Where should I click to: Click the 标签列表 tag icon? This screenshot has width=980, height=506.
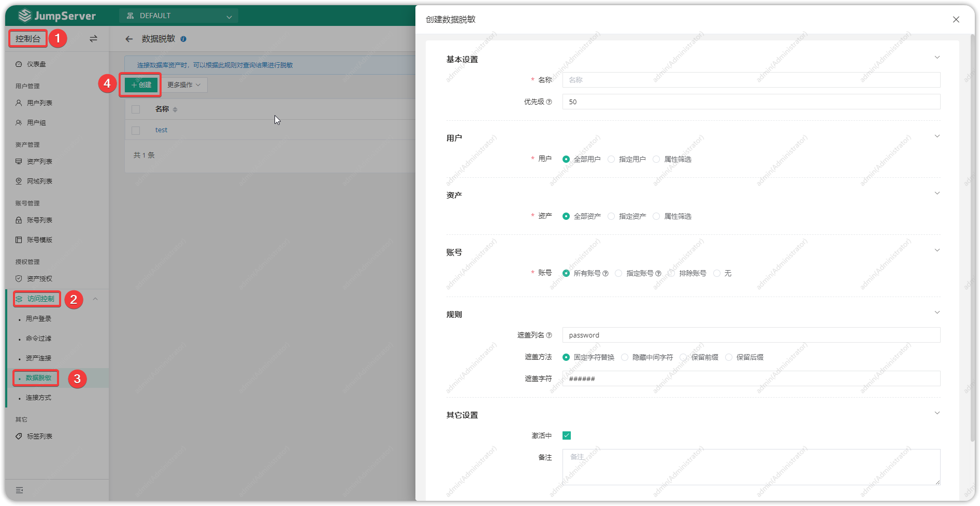pos(19,437)
